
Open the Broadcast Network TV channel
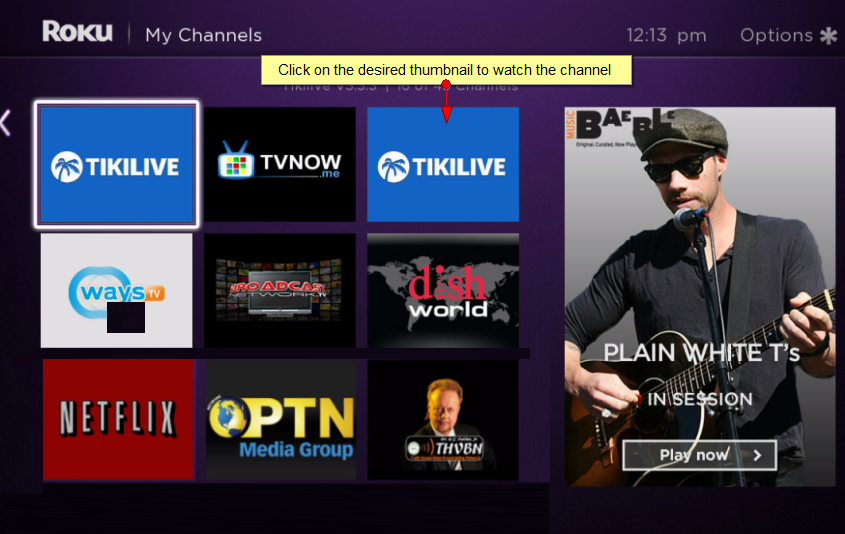[x=280, y=290]
